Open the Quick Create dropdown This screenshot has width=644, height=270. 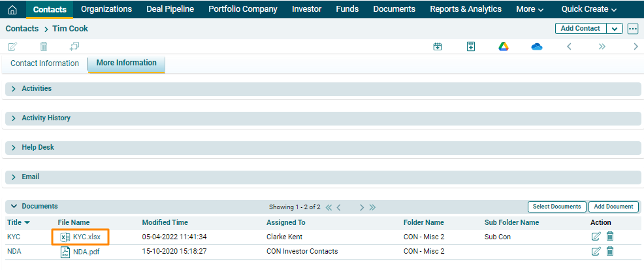[588, 9]
